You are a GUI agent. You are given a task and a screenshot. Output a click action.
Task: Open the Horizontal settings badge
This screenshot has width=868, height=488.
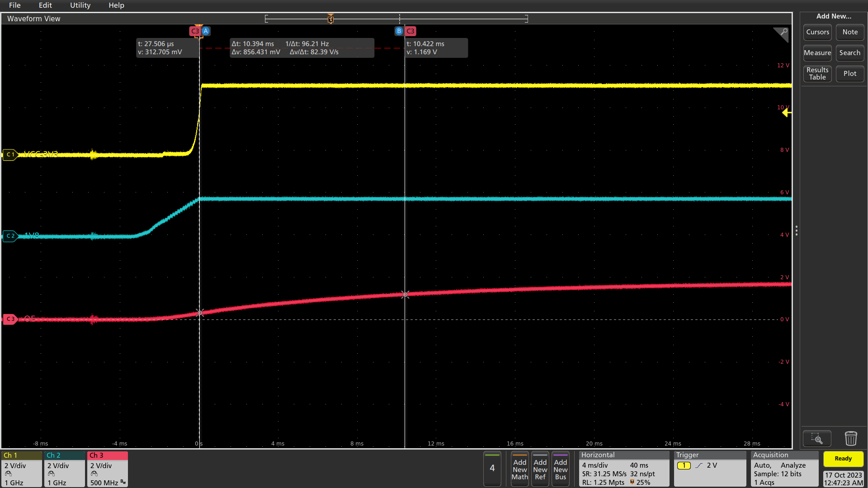pos(624,469)
